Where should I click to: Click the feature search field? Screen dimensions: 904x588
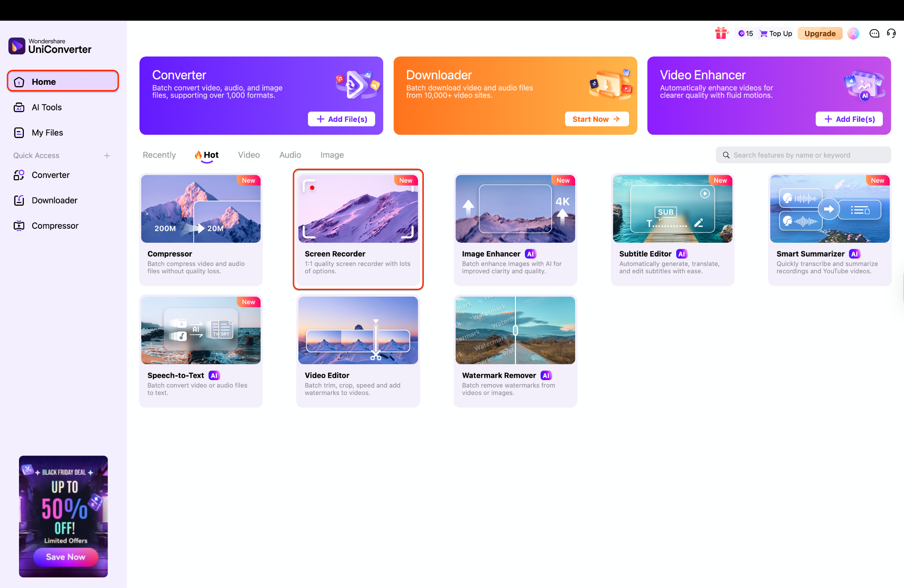click(x=803, y=155)
